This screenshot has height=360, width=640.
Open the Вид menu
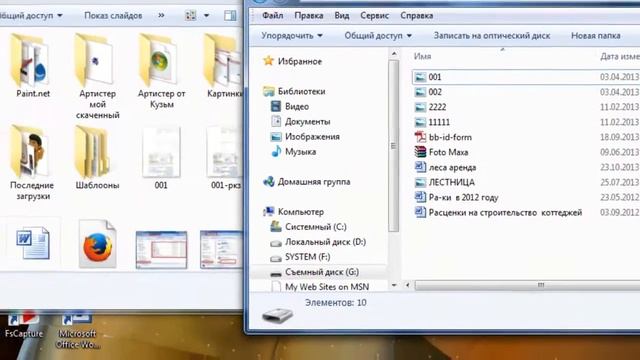(342, 16)
